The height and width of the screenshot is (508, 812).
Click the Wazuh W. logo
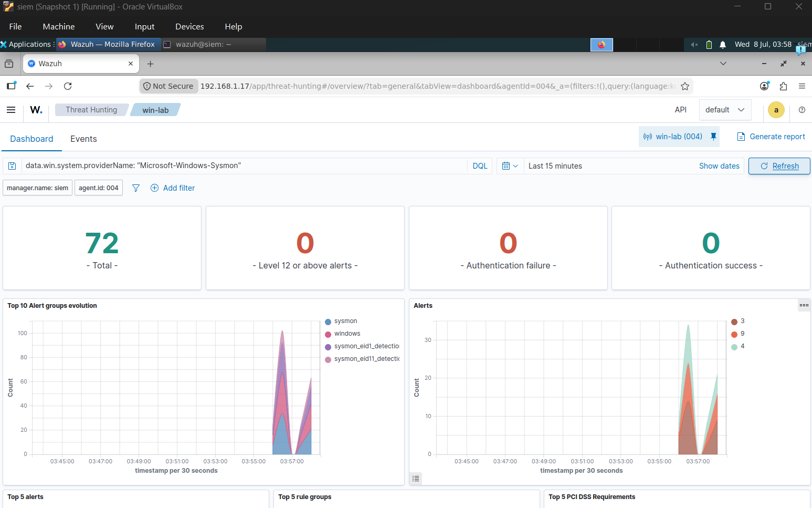point(36,110)
